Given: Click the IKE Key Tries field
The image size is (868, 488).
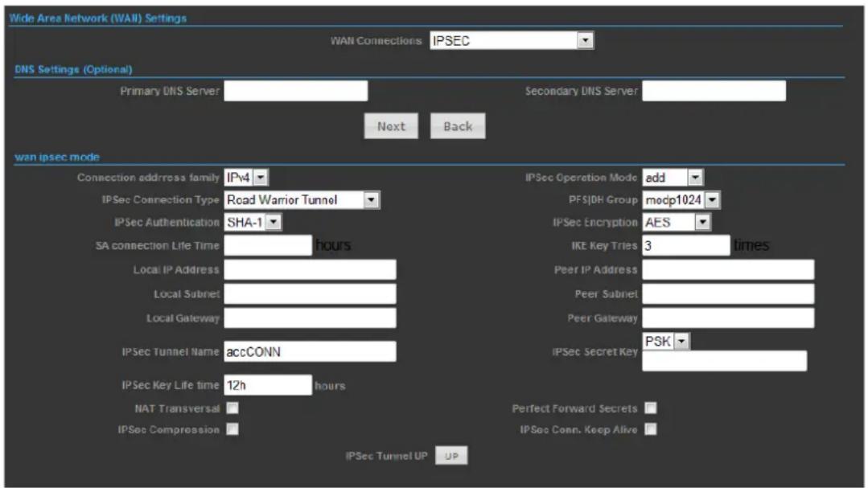Looking at the screenshot, I should click(686, 245).
